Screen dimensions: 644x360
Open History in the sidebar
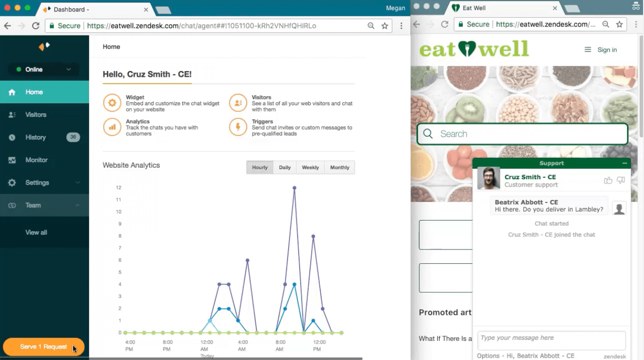coord(44,137)
